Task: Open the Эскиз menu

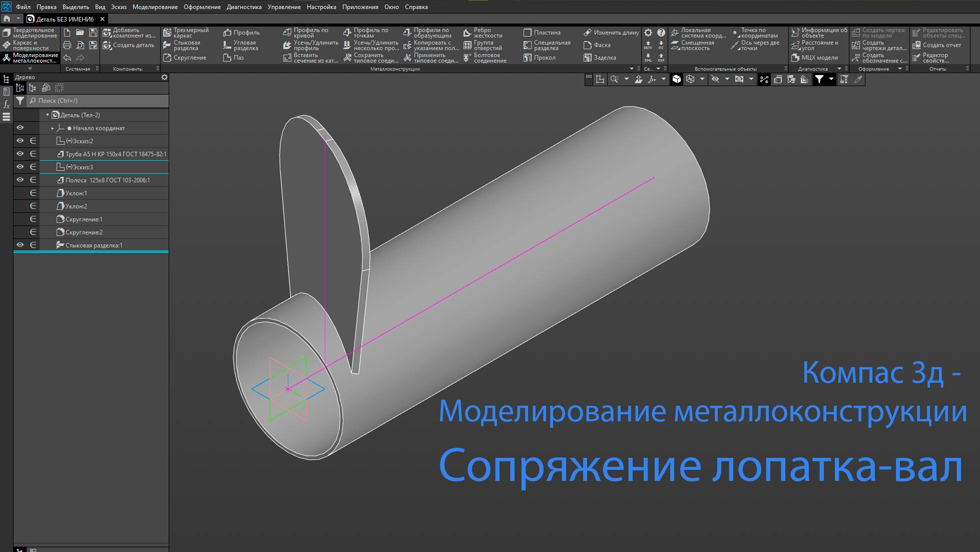Action: coord(119,7)
